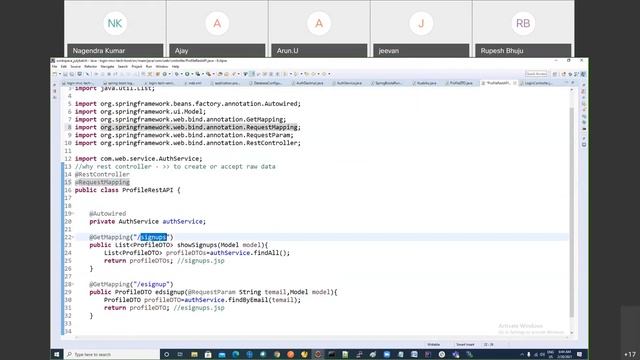640x360 pixels.
Task: Click the +17 more participants indicator
Action: click(x=630, y=354)
